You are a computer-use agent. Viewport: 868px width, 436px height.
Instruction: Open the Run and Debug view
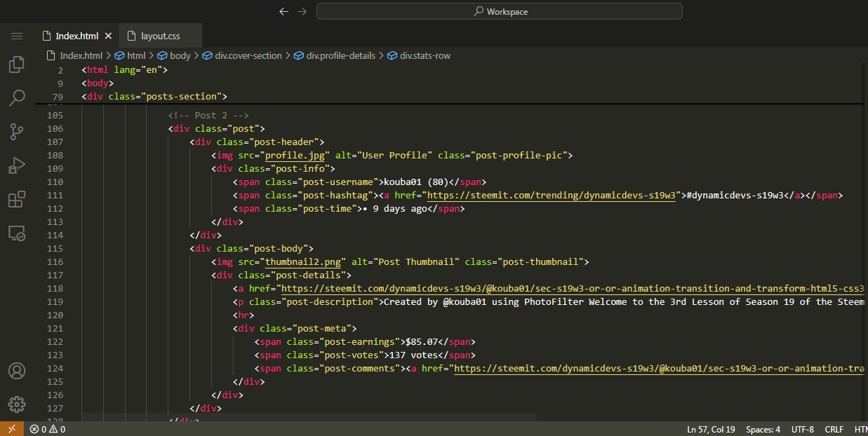[x=17, y=165]
